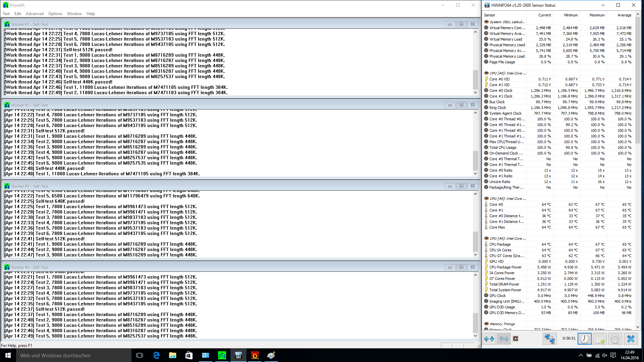Click the HWiNFO expand columns arrows button
The image size is (644, 362).
489,339
